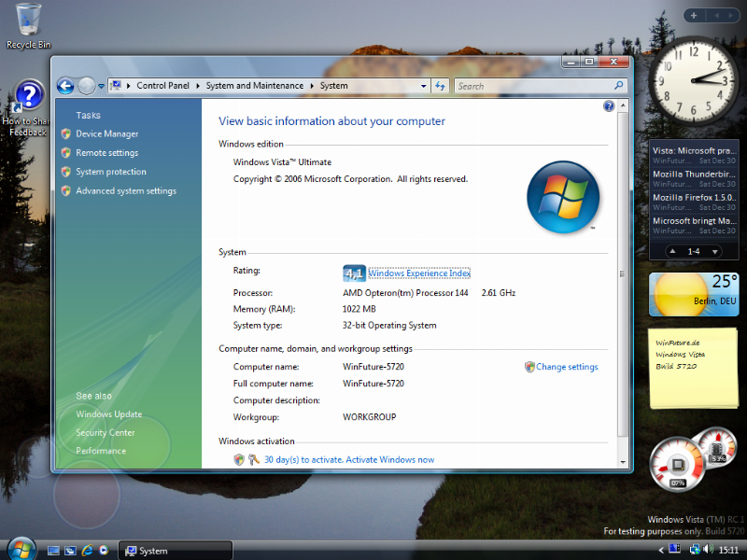Image resolution: width=747 pixels, height=560 pixels.
Task: Open Device Manager task
Action: click(107, 133)
